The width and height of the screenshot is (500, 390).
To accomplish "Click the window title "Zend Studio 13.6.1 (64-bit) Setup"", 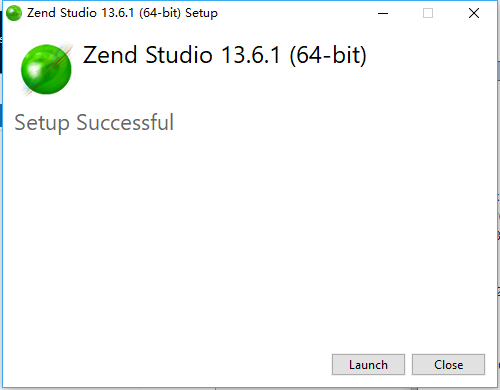I will [122, 13].
